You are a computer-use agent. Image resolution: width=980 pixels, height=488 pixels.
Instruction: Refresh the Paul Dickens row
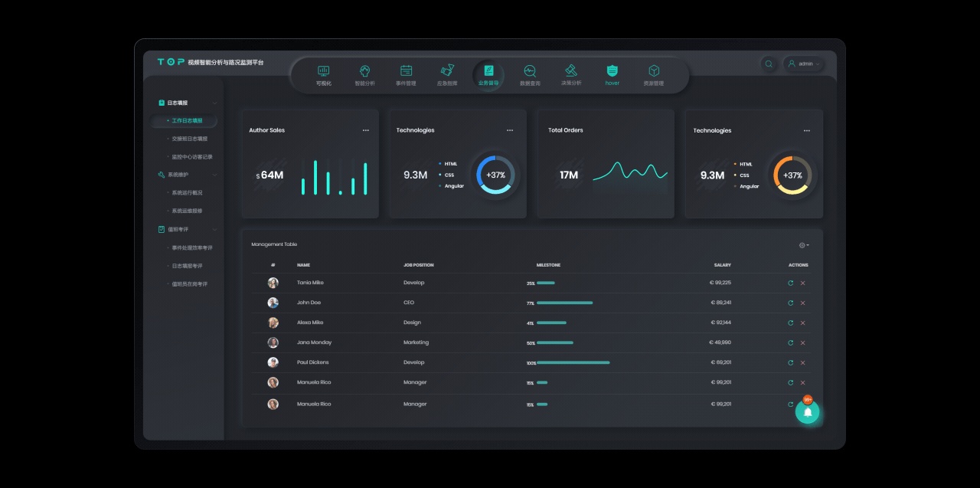pos(790,362)
